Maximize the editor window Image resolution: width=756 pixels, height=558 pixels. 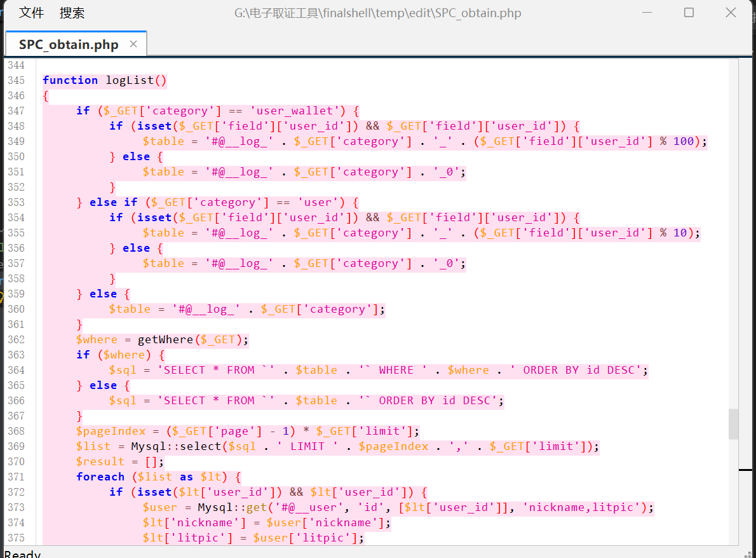[689, 13]
